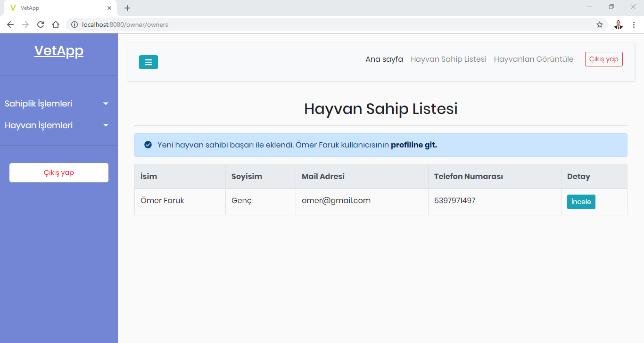Bookmark this page with star icon

pos(599,24)
